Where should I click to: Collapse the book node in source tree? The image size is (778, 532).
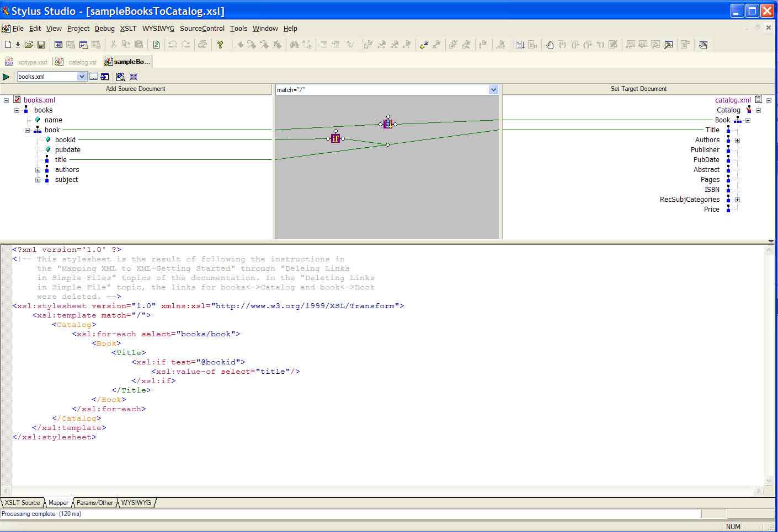click(x=27, y=130)
